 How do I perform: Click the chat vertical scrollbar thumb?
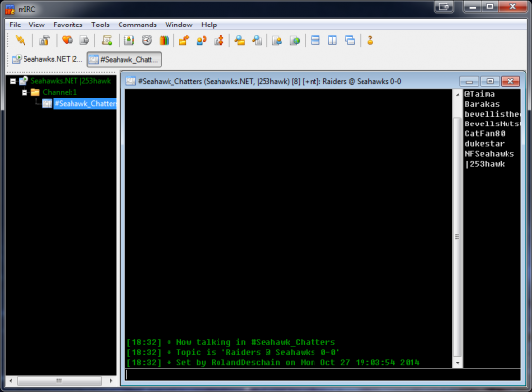[457, 236]
